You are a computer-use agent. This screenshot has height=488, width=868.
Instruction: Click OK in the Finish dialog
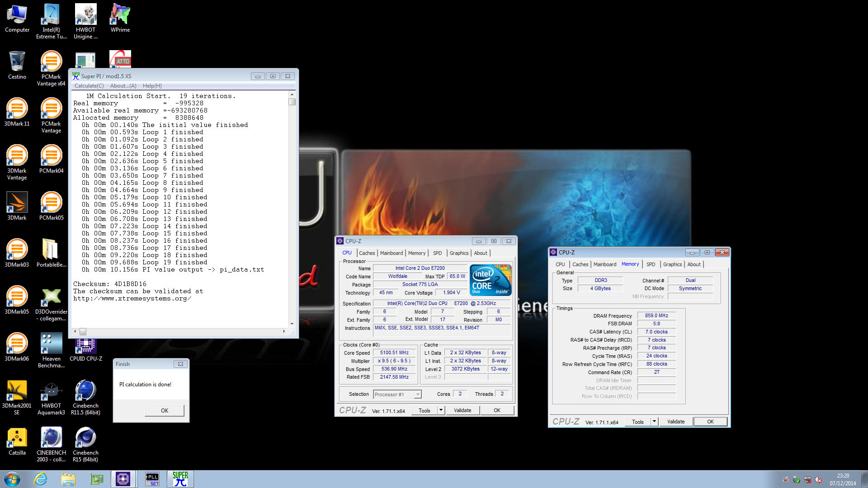click(x=165, y=410)
